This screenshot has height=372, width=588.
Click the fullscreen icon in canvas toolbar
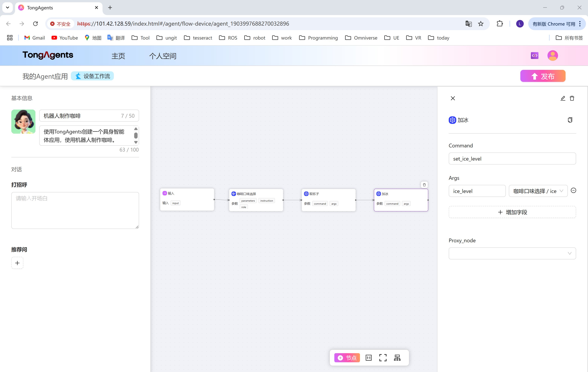[x=383, y=358]
